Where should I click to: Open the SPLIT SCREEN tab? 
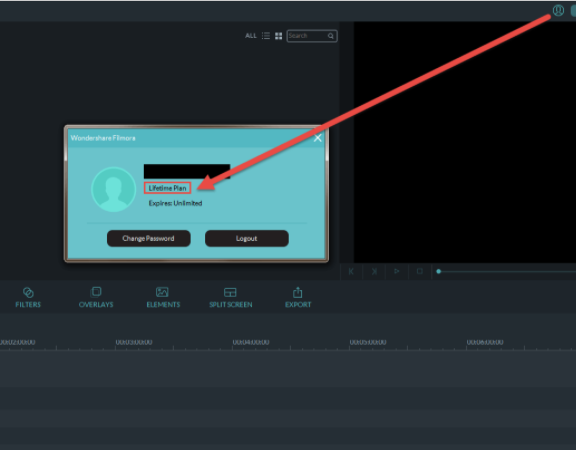coord(231,298)
